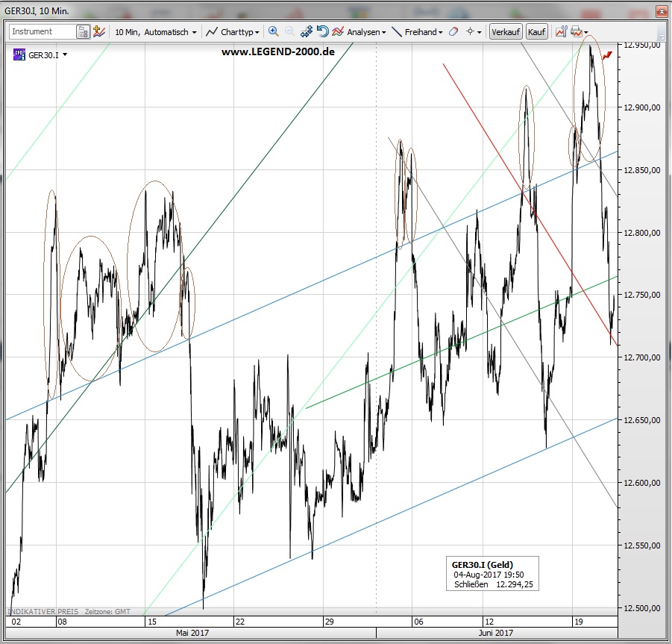This screenshot has width=672, height=644.
Task: Click the grayed-out zoom out magnifier
Action: [x=289, y=32]
